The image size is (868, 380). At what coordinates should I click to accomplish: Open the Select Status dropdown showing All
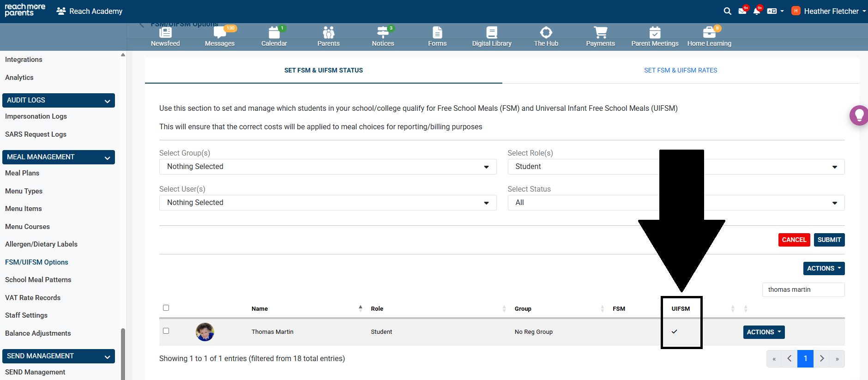click(x=676, y=203)
